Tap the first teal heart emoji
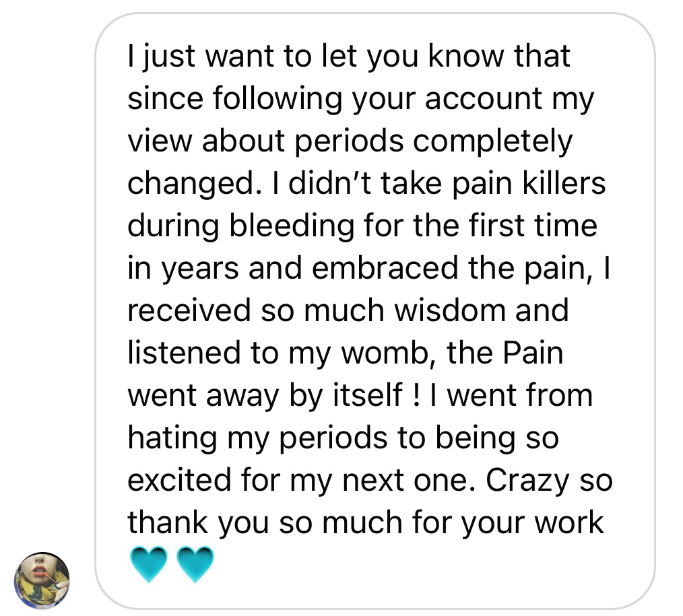 point(149,564)
